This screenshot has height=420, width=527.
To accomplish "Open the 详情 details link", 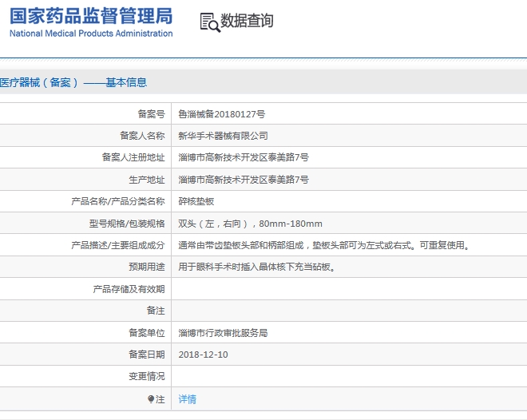I will 187,399.
